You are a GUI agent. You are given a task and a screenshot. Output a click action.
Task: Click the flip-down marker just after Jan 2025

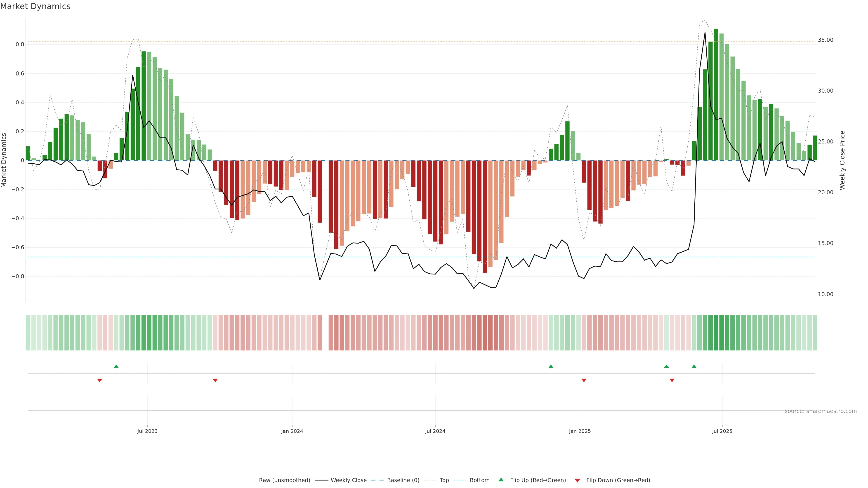tap(584, 380)
